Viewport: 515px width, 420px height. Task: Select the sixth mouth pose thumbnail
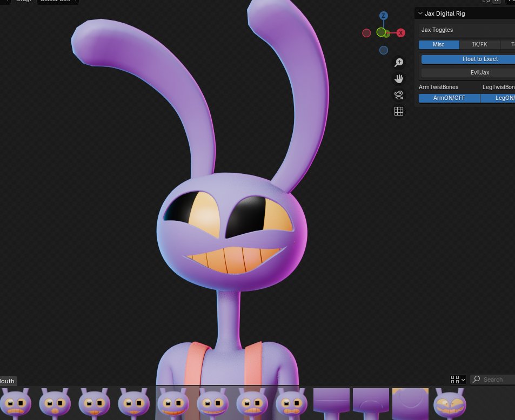tap(212, 404)
